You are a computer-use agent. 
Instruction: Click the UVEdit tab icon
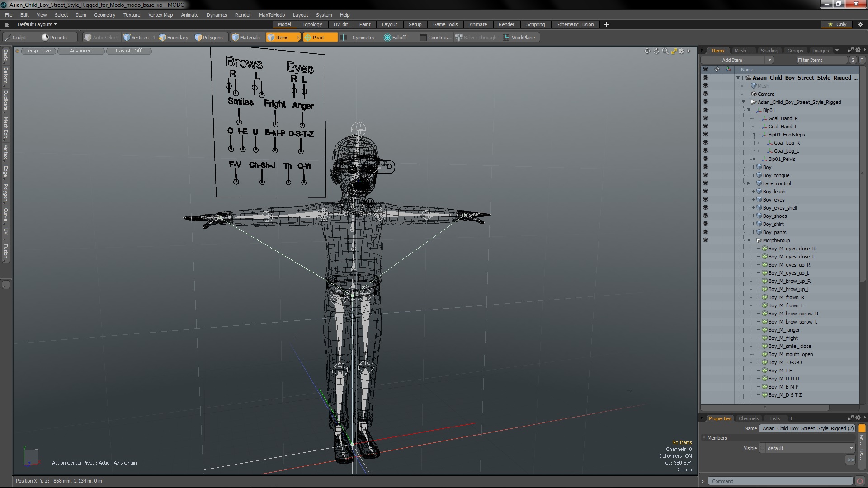pos(340,24)
